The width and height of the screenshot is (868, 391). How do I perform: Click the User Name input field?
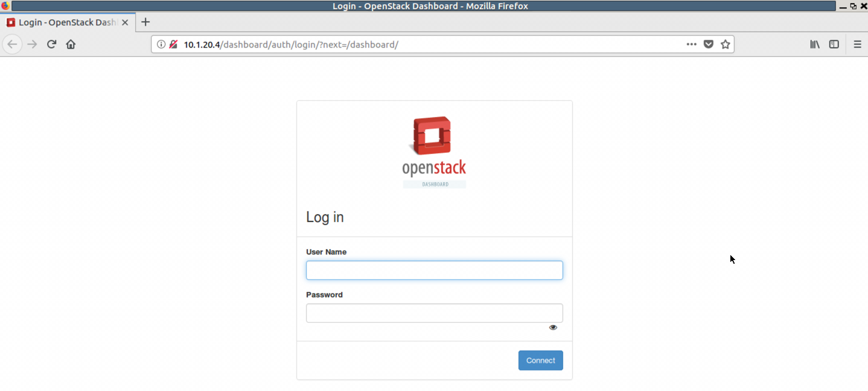(435, 270)
